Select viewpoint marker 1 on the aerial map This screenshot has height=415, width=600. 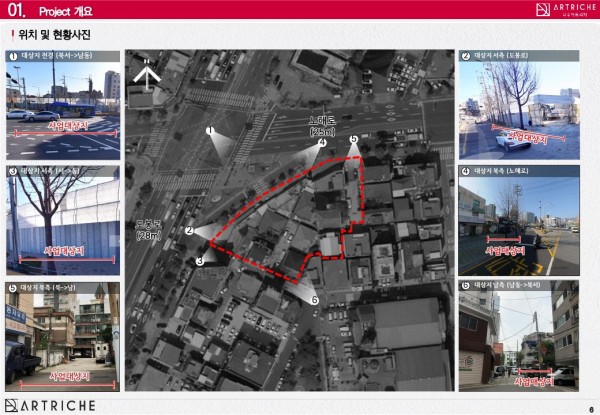click(x=210, y=131)
